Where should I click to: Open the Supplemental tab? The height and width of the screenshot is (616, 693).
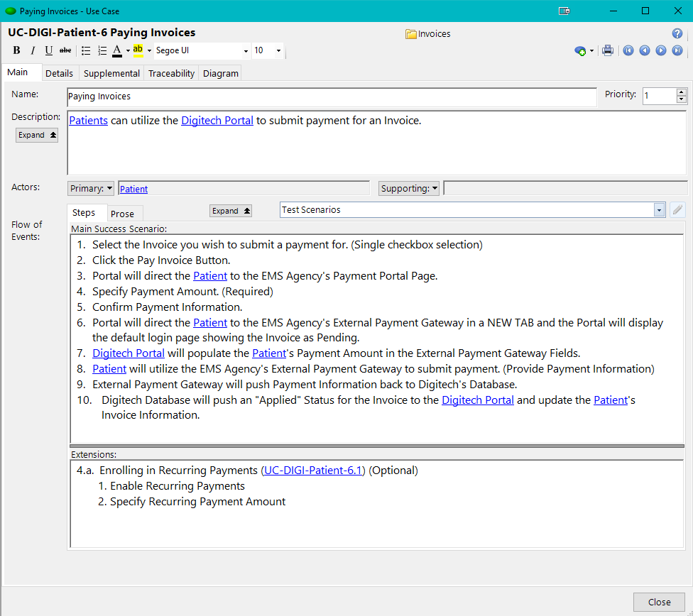click(x=111, y=73)
